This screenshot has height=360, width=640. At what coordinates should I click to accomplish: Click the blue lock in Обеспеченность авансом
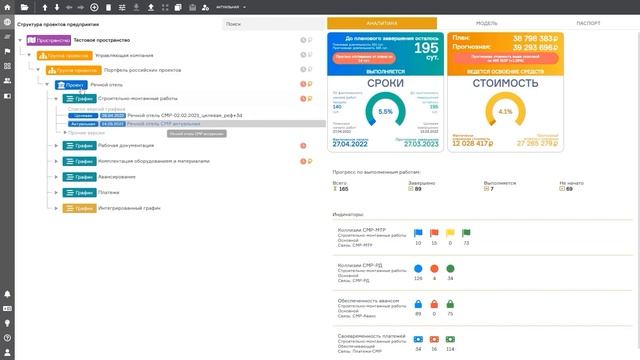pos(418,304)
